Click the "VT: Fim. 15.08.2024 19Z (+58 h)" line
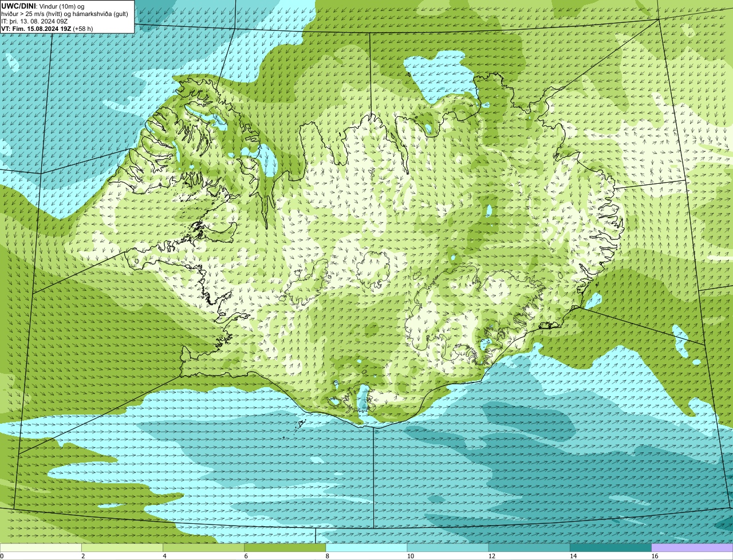This screenshot has height=560, width=733. coord(47,28)
